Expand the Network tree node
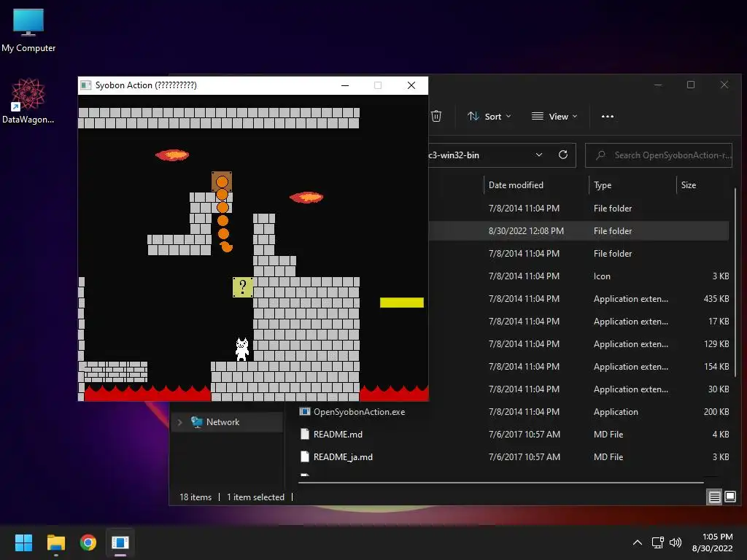 pyautogui.click(x=179, y=422)
